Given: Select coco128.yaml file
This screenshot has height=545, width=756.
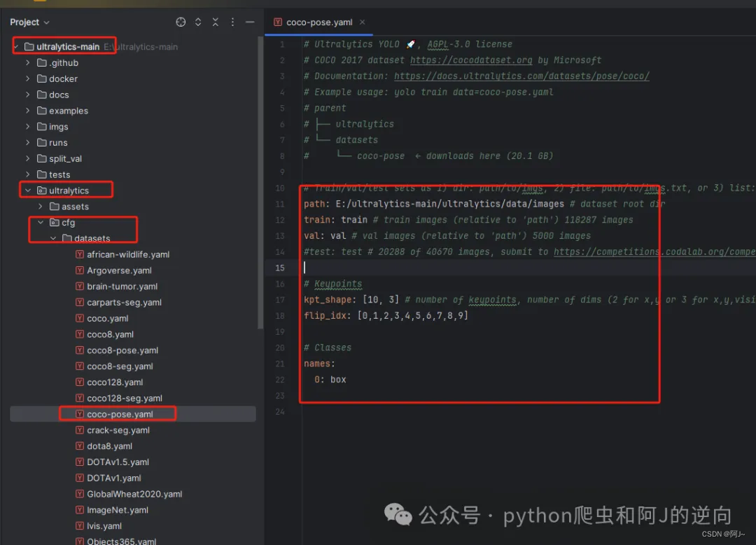Looking at the screenshot, I should point(115,382).
